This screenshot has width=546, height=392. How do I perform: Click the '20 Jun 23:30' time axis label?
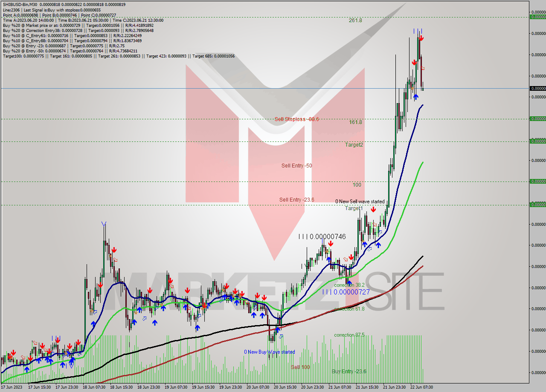313,387
